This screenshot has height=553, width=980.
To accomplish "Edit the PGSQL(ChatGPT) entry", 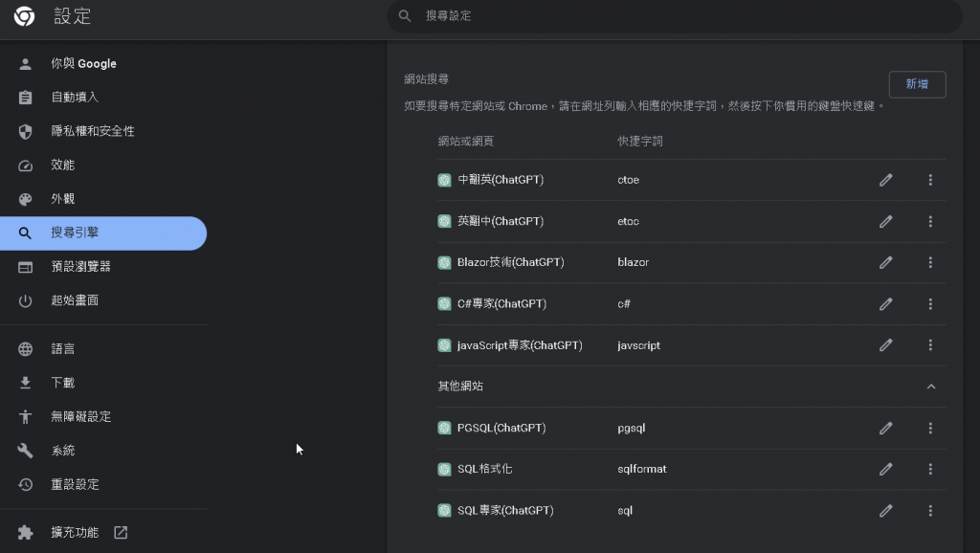I will pos(885,428).
